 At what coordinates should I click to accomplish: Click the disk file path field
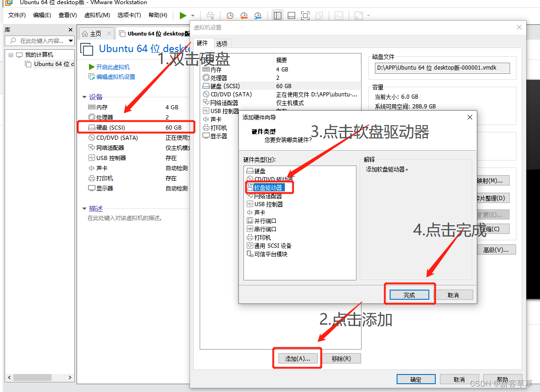(442, 68)
